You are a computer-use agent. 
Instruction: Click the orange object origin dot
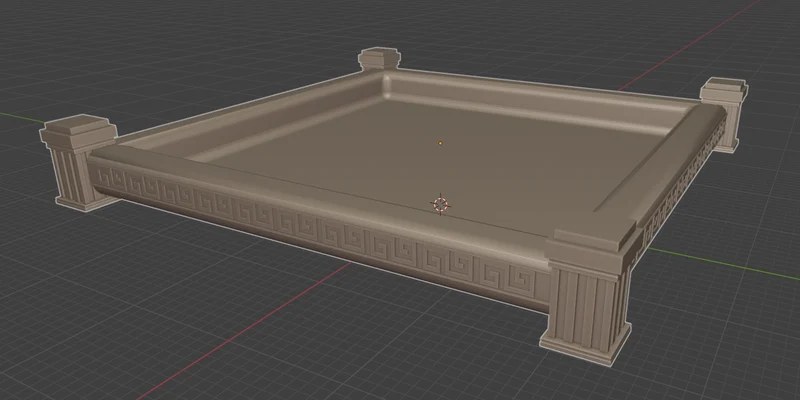pos(441,143)
